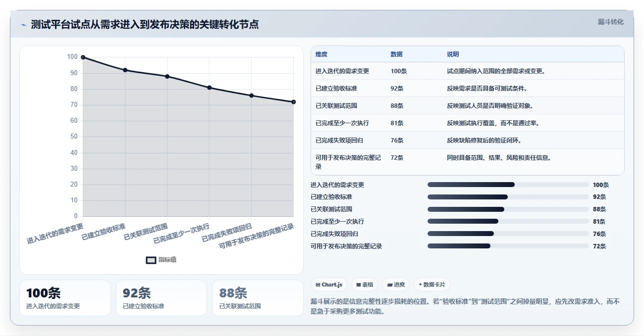Click the Chart.js chip
The height and width of the screenshot is (336, 644).
point(329,285)
